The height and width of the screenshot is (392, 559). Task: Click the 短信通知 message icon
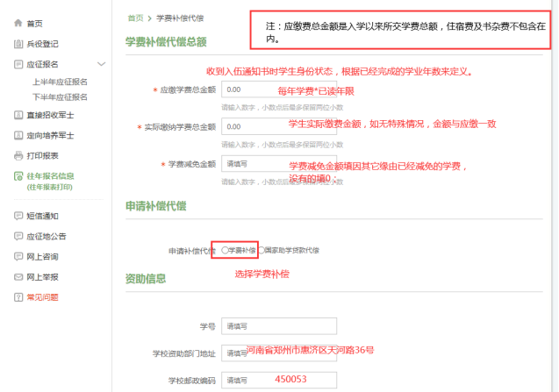click(18, 216)
